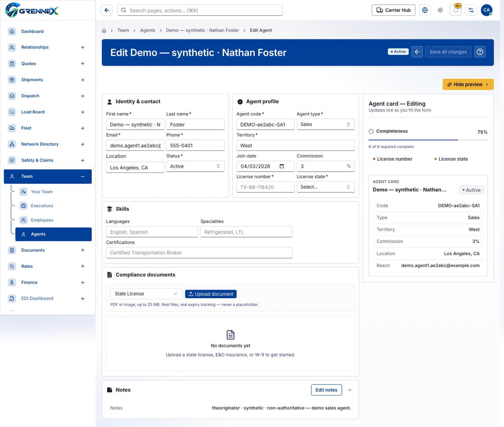Collapse the Team sidebar section

pyautogui.click(x=83, y=176)
